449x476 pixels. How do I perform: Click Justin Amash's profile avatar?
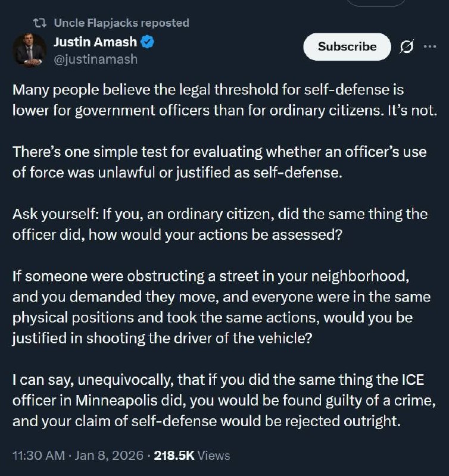(30, 50)
